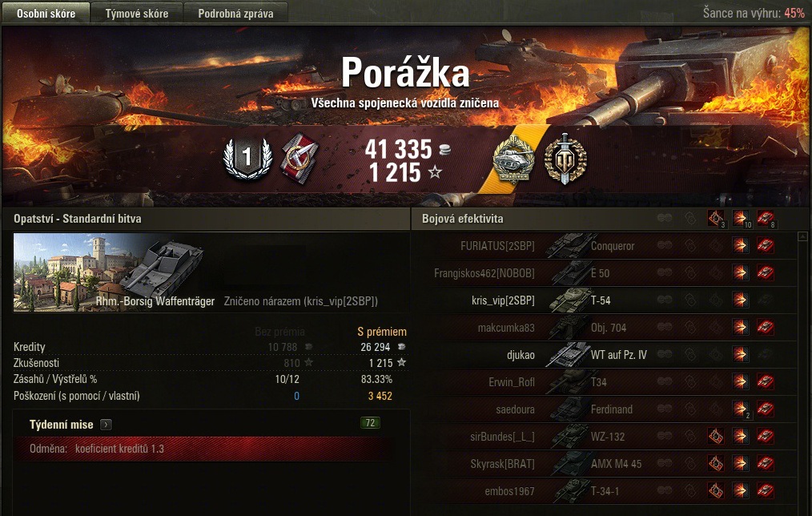
Task: Click the critical hits header icon showing 3
Action: point(716,218)
